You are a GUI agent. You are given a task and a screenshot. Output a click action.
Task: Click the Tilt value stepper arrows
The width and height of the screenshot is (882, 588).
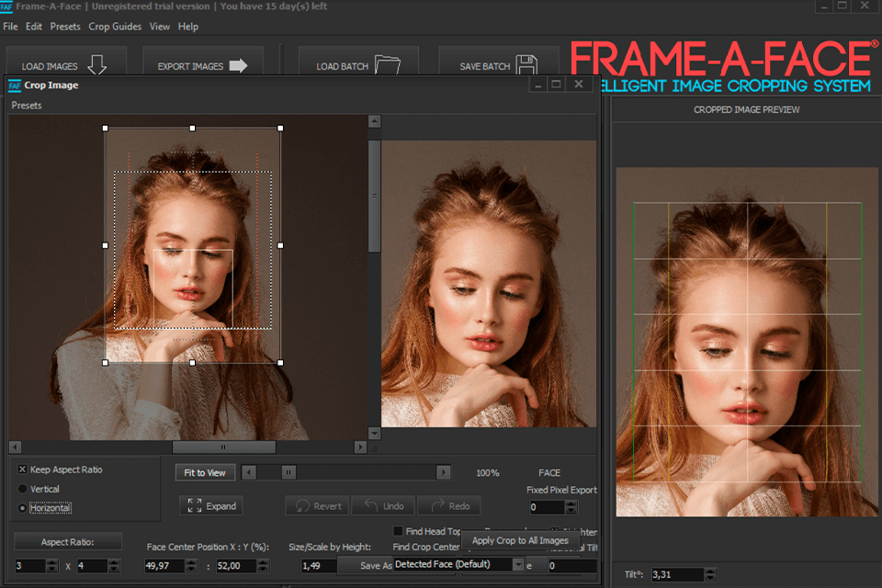[x=710, y=574]
